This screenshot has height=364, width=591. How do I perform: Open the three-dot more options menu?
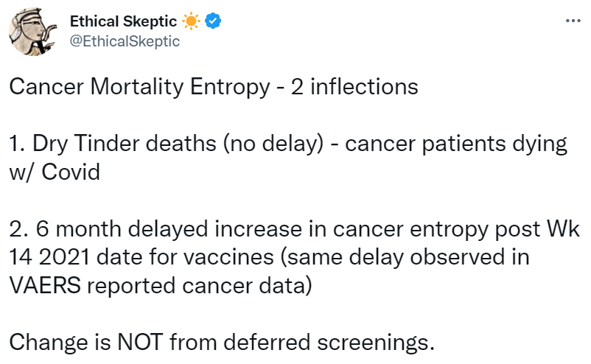(x=573, y=21)
